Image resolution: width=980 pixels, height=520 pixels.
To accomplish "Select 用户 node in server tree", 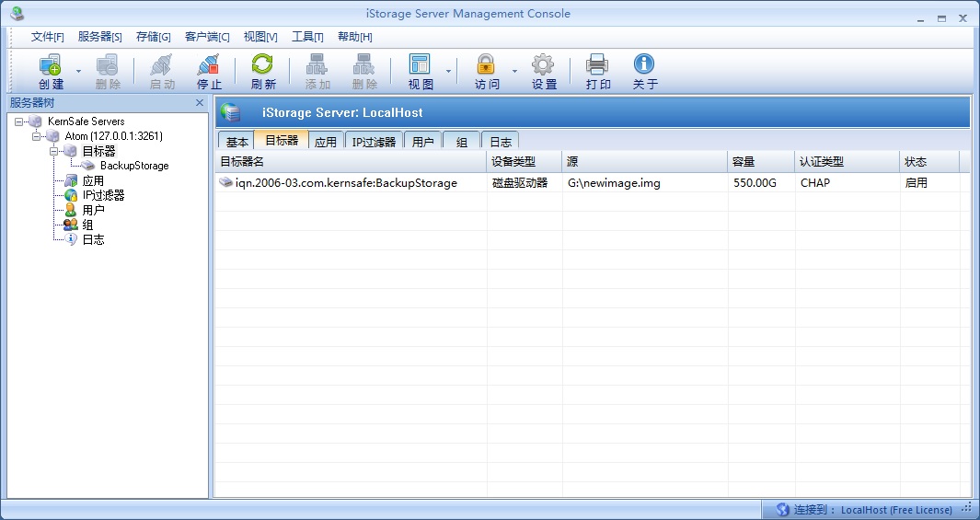I will pyautogui.click(x=93, y=210).
